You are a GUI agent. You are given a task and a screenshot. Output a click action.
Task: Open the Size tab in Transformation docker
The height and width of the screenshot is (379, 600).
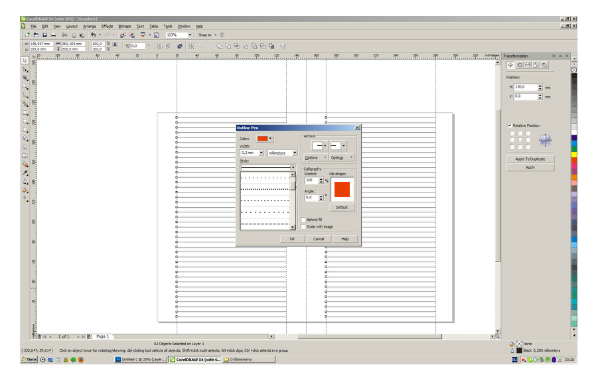tap(536, 65)
